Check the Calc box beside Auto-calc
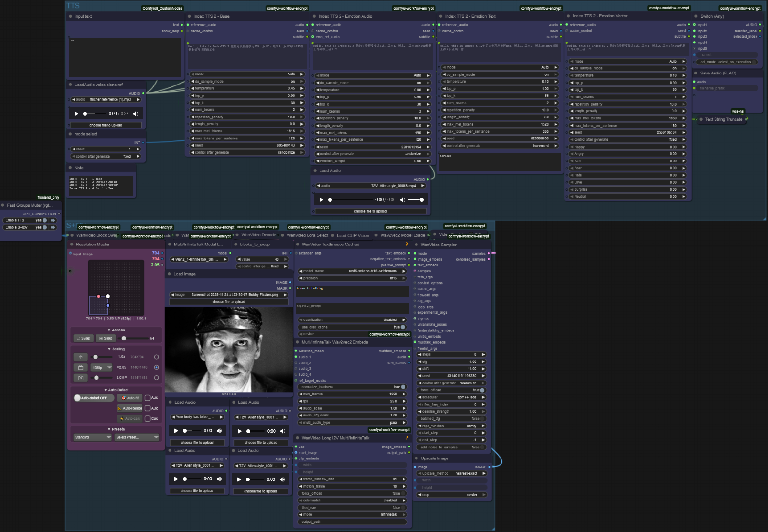Viewport: 768px width, 532px height. 148,419
